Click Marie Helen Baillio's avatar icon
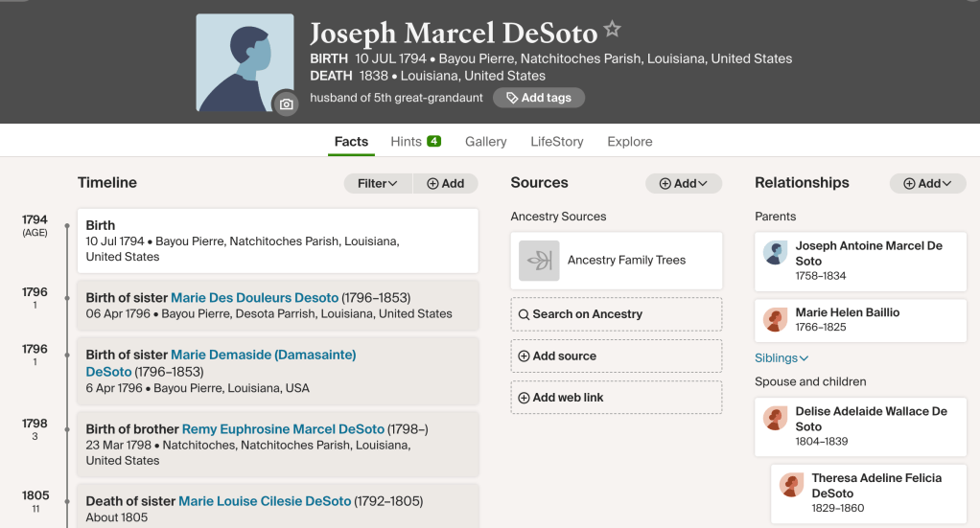Image resolution: width=980 pixels, height=528 pixels. pyautogui.click(x=776, y=319)
